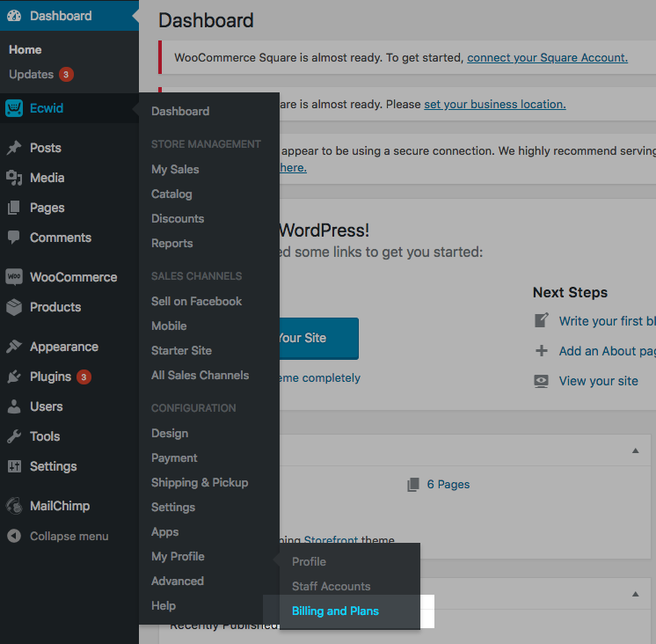Select My Profile in the Ecwid flyout
656x644 pixels.
(178, 557)
